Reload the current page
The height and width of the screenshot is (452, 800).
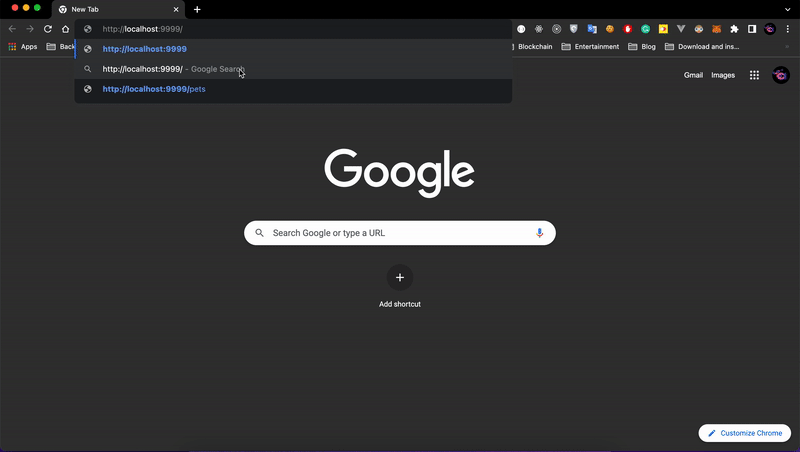tap(47, 29)
